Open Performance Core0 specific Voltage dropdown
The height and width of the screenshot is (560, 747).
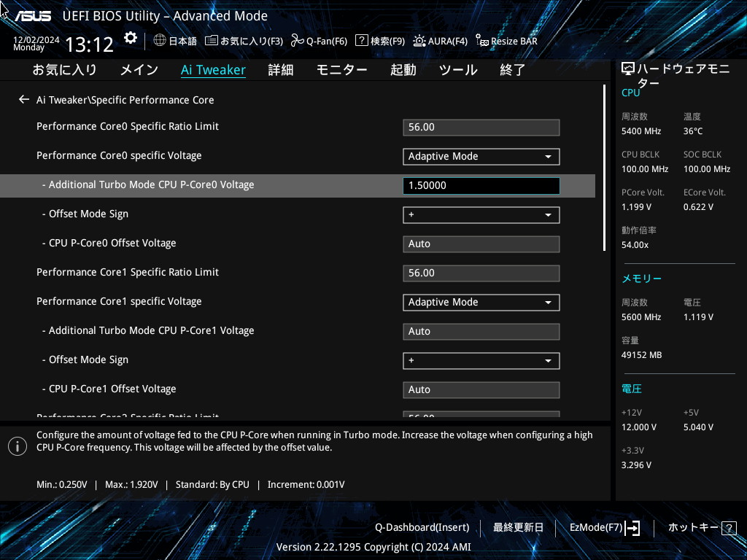481,157
